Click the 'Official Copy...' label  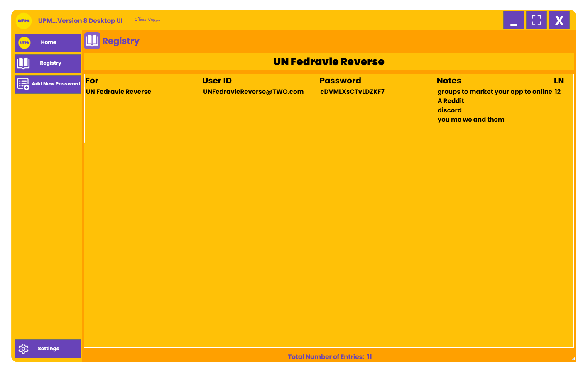[x=147, y=20]
